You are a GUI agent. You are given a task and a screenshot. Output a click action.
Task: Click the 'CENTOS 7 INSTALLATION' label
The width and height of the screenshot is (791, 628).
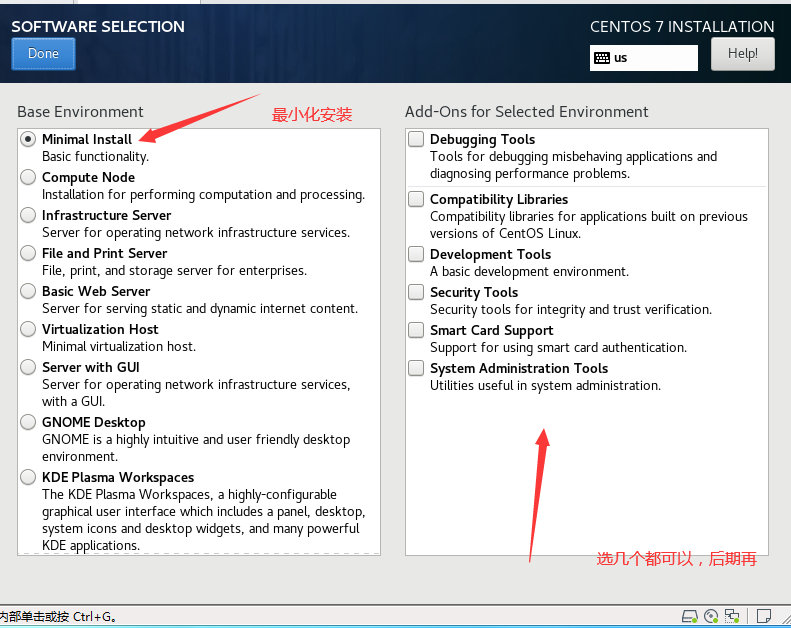pyautogui.click(x=682, y=27)
